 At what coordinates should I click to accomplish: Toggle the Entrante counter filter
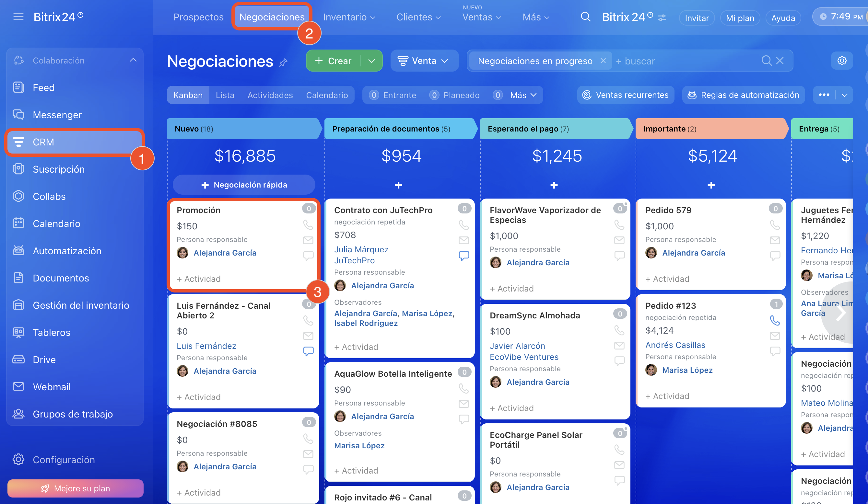392,95
